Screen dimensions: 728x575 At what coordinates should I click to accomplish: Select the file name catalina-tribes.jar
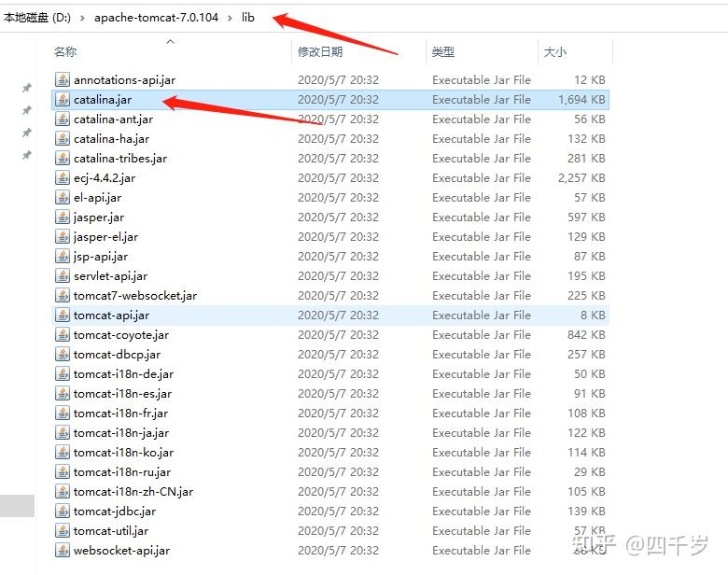tap(120, 159)
